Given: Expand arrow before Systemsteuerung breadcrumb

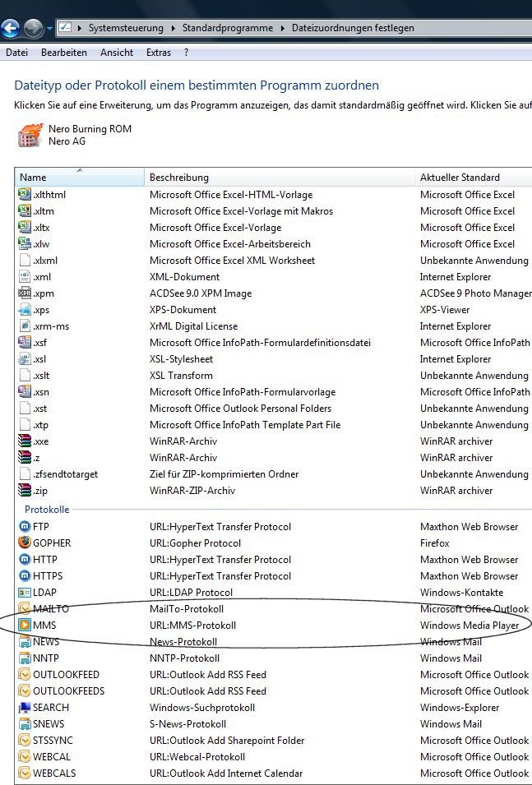Looking at the screenshot, I should 79,28.
